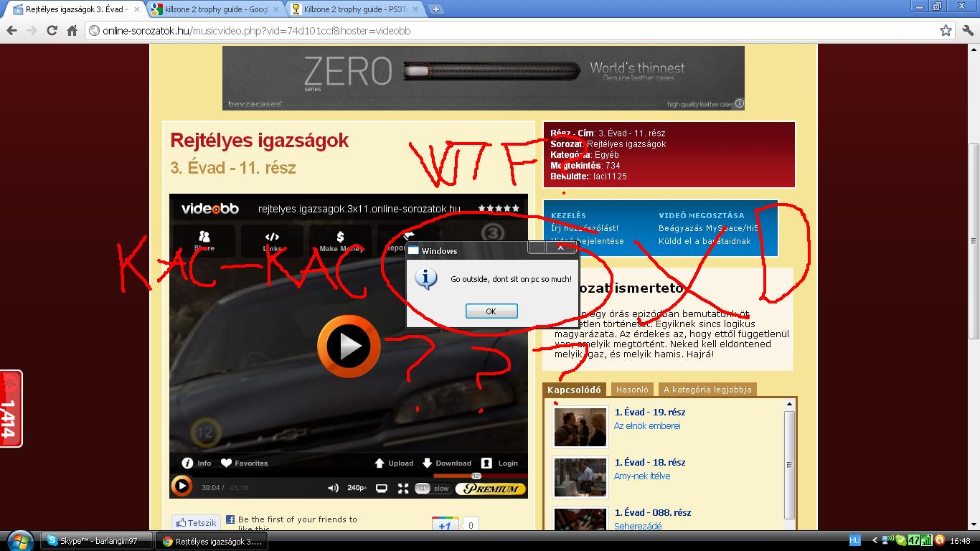Open the Hasonló tab

(632, 390)
